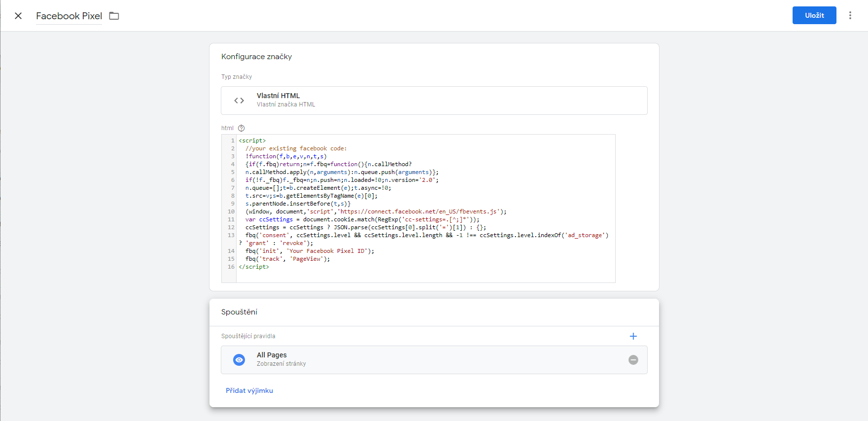Select the Vlastní HTML tag type card
This screenshot has height=421, width=868.
click(434, 101)
